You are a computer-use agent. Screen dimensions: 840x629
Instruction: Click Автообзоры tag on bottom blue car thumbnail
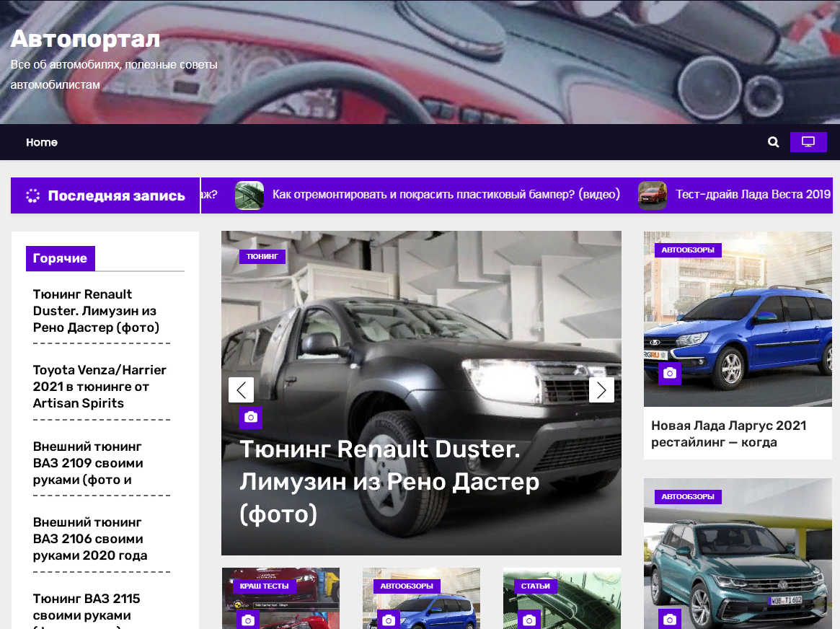[407, 586]
